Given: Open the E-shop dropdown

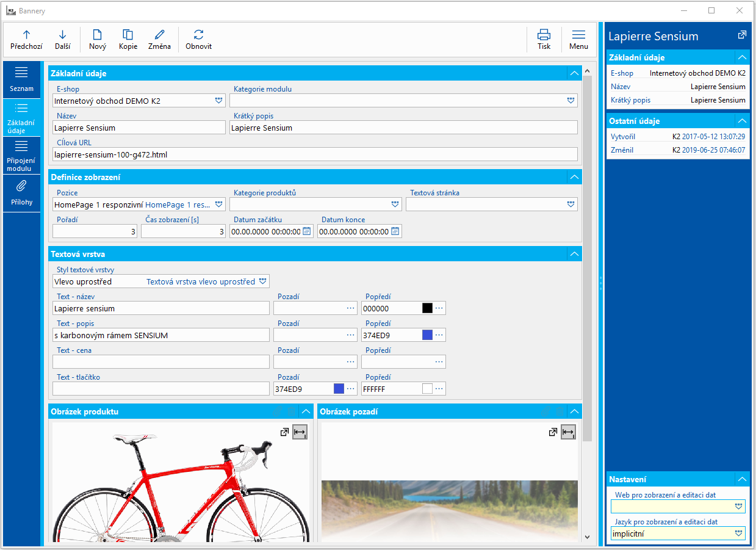Looking at the screenshot, I should 219,101.
